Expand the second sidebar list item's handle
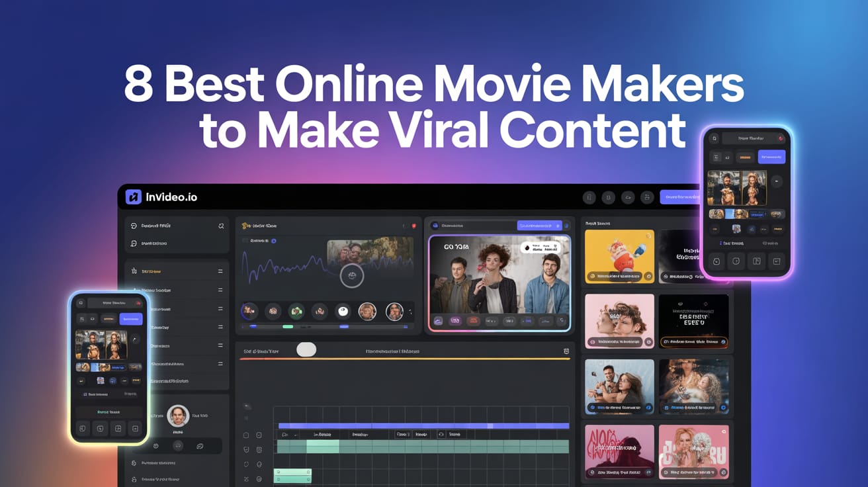868x487 pixels. click(220, 290)
